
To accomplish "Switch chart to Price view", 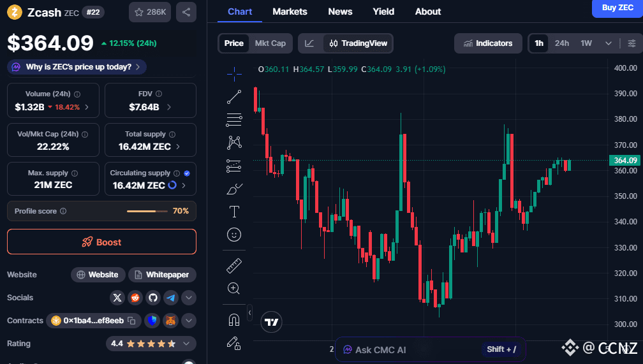I will tap(233, 43).
